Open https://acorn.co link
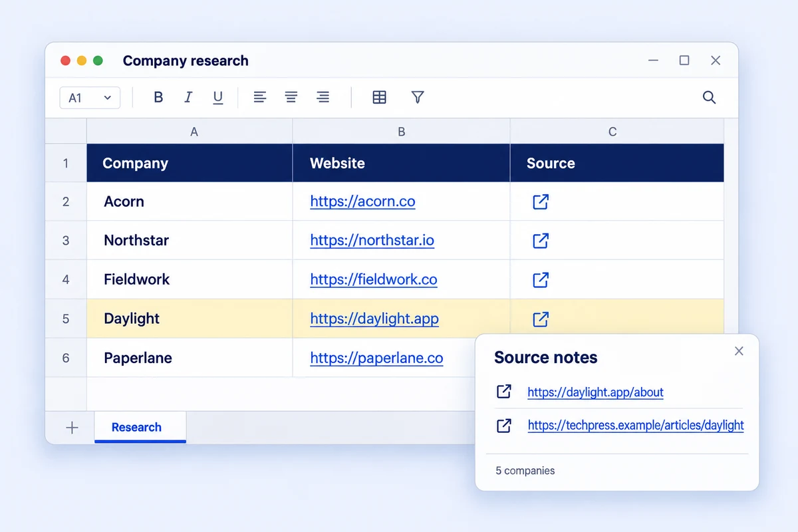 coord(362,201)
